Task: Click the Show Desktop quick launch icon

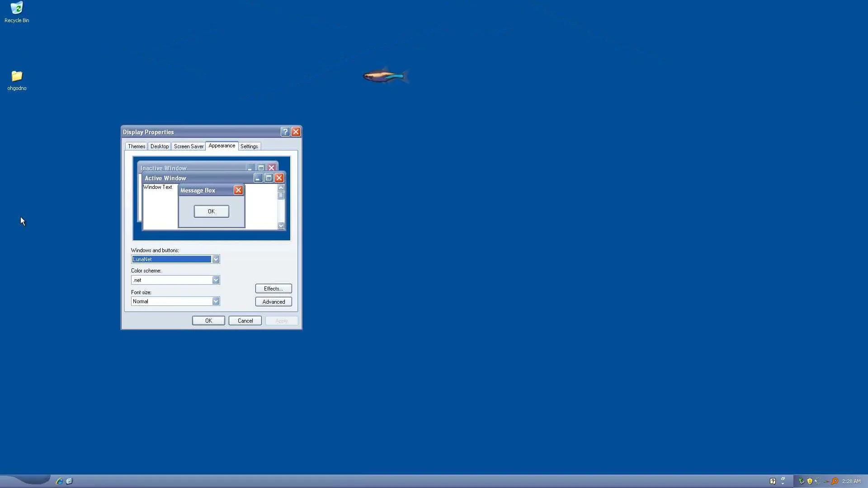Action: [x=69, y=481]
